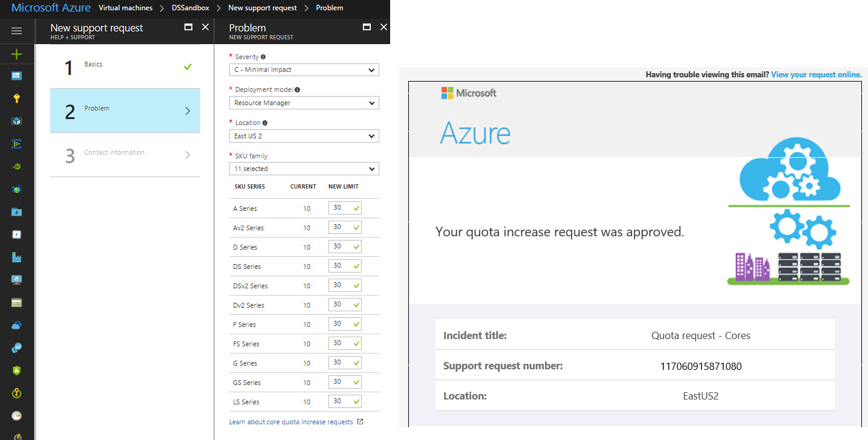
Task: Show info tooltip next to Severity
Action: click(264, 57)
